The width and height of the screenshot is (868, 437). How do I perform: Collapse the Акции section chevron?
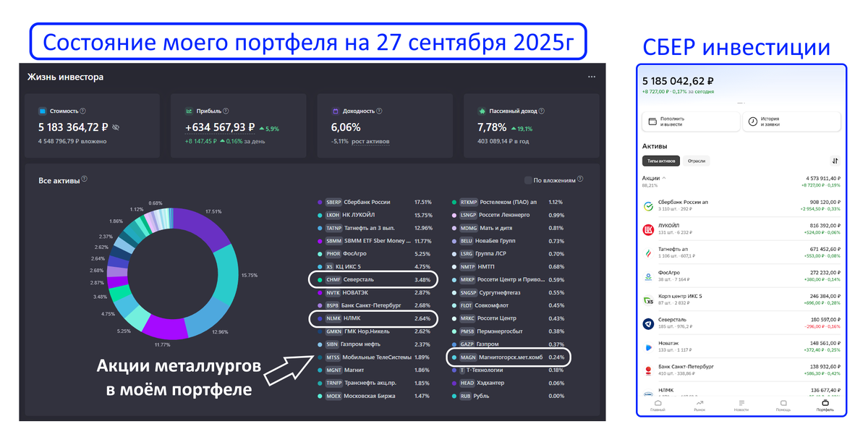pyautogui.click(x=664, y=177)
